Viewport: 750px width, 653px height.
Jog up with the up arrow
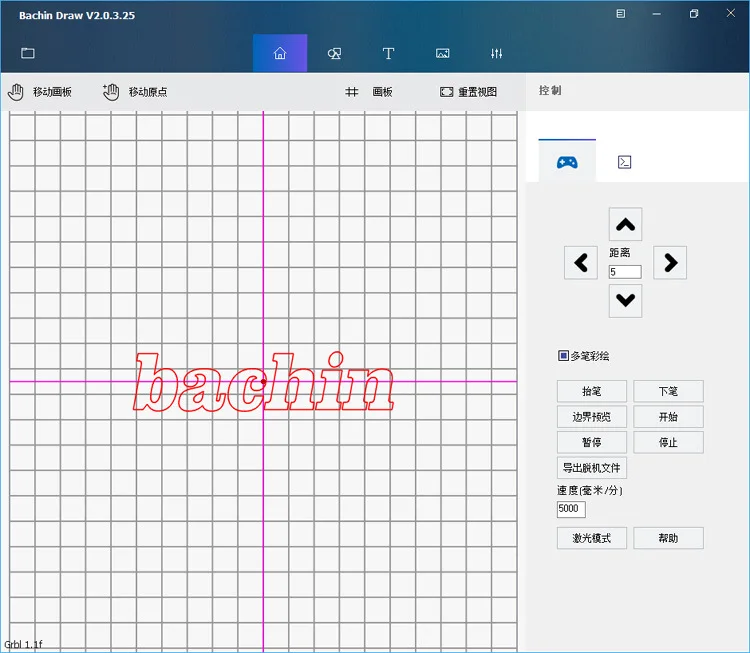(625, 224)
